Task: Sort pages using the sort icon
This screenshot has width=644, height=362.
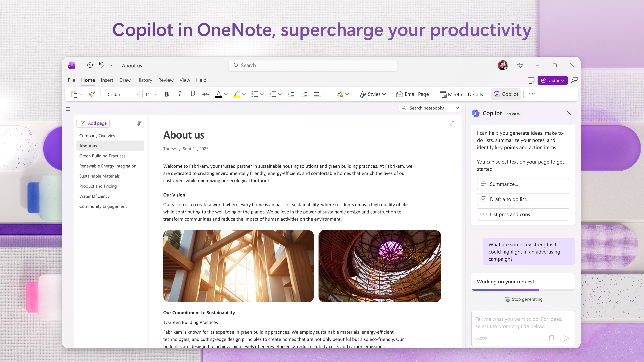Action: click(x=139, y=123)
